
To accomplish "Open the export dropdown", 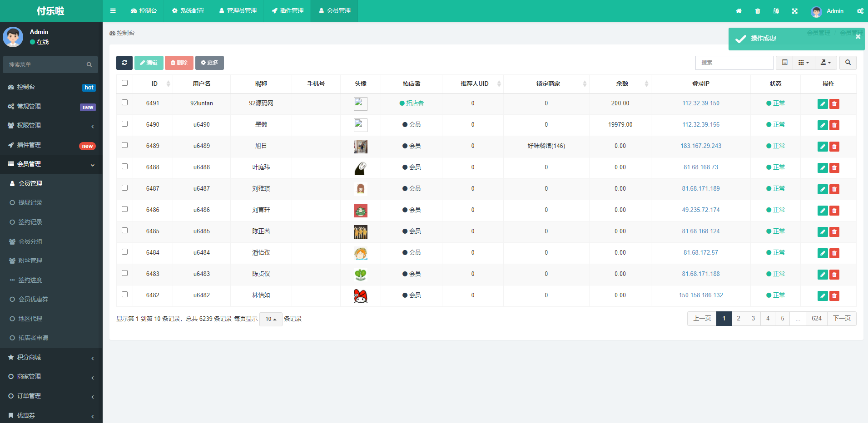I will coord(826,63).
